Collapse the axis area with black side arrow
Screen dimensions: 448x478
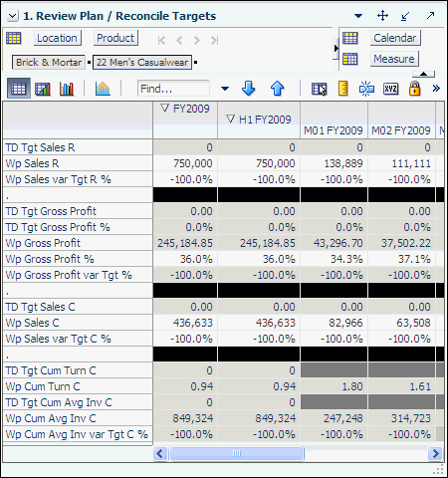336,48
